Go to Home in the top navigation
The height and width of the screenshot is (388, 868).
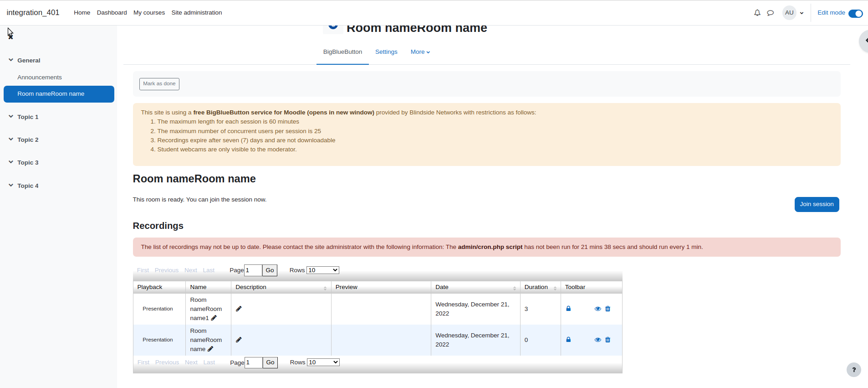pyautogui.click(x=82, y=13)
